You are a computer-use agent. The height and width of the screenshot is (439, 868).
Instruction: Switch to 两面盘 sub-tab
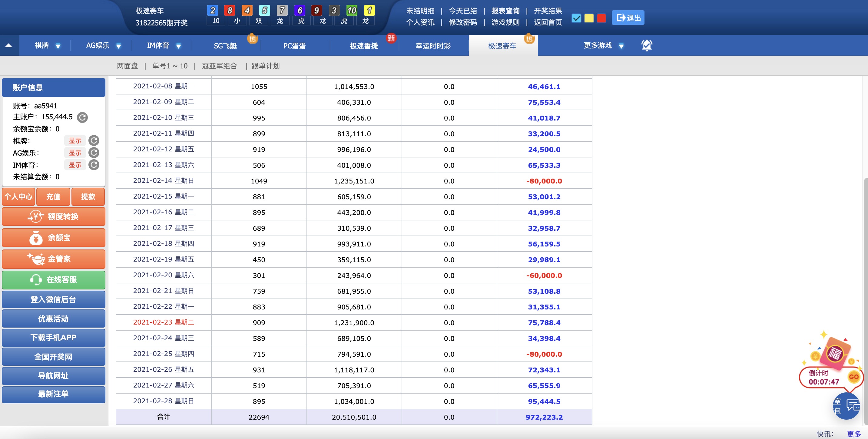click(x=128, y=66)
